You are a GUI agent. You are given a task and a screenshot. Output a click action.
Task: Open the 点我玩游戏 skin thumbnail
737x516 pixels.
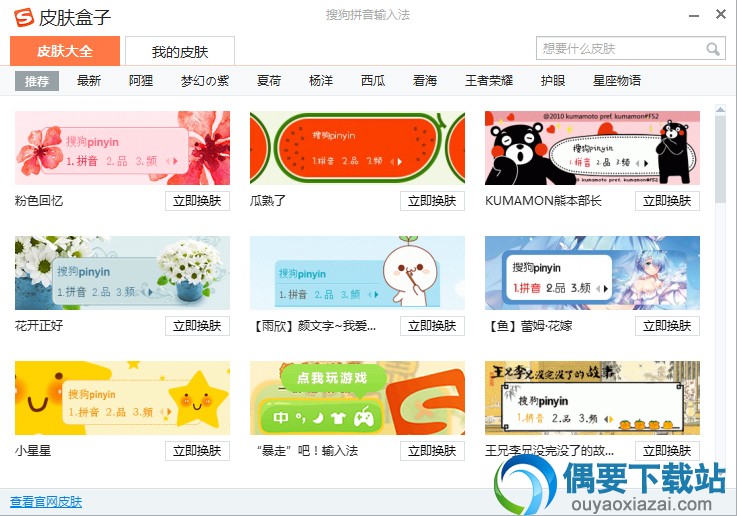click(357, 398)
